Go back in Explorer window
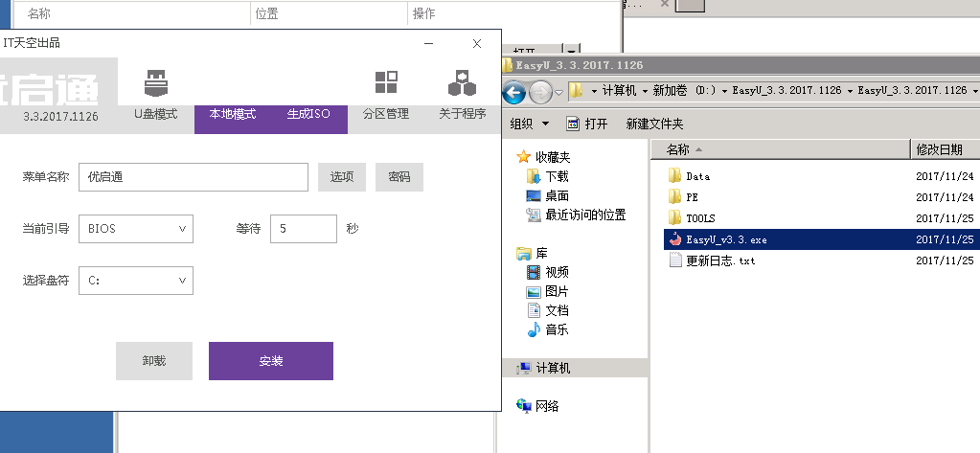The image size is (980, 453). pyautogui.click(x=513, y=93)
